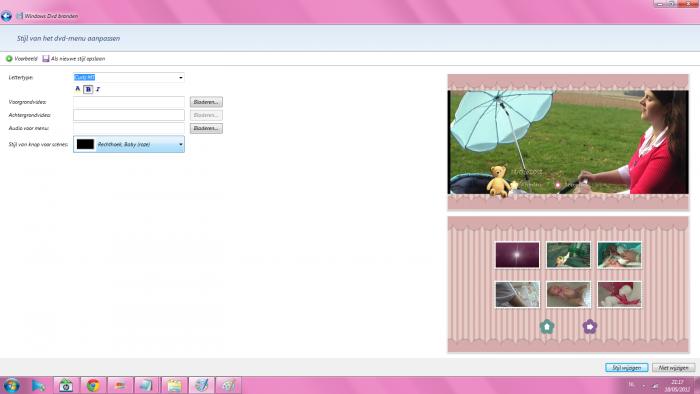
Task: Expand the scene button style dropdown
Action: (x=180, y=144)
